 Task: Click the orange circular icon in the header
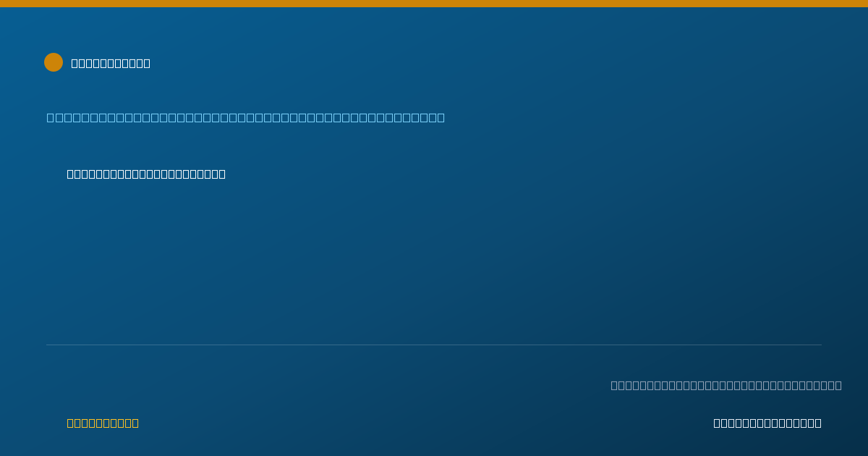tap(54, 62)
